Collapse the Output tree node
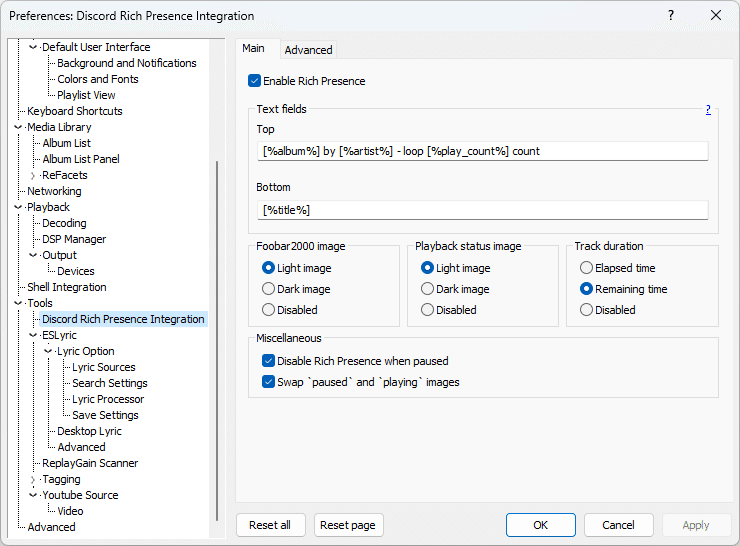 [33, 255]
